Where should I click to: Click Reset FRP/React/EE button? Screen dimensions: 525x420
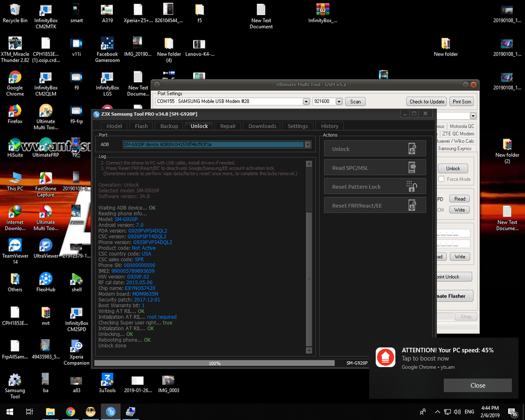375,205
